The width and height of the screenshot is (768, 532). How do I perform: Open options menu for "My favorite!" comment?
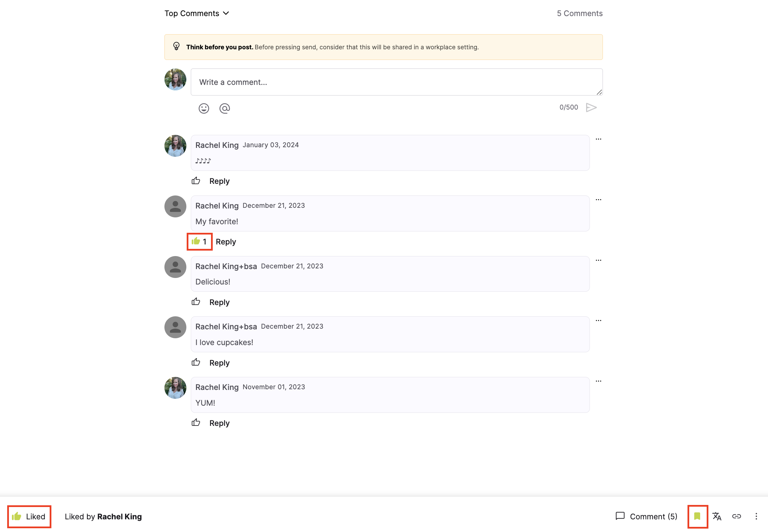(598, 200)
